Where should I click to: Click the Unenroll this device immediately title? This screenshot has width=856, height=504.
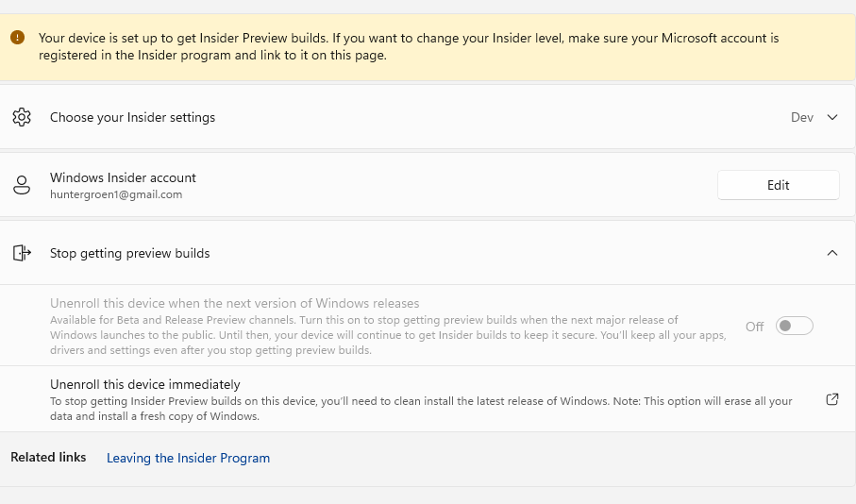click(144, 384)
